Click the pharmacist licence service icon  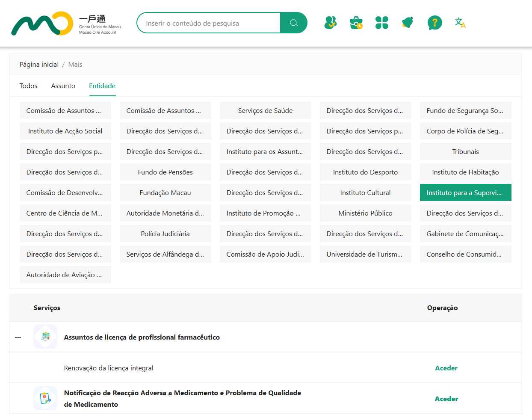click(45, 337)
